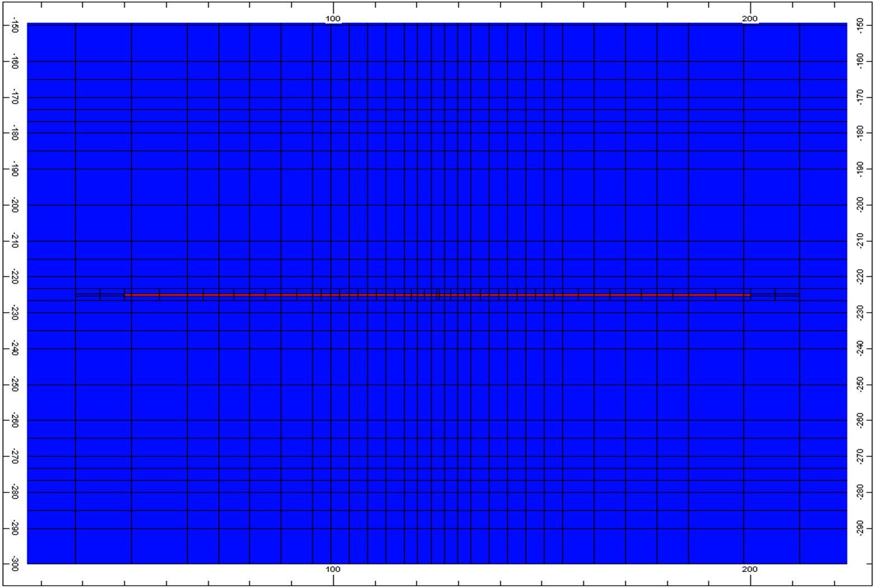Click the "-300" label on the left axis

[x=14, y=563]
